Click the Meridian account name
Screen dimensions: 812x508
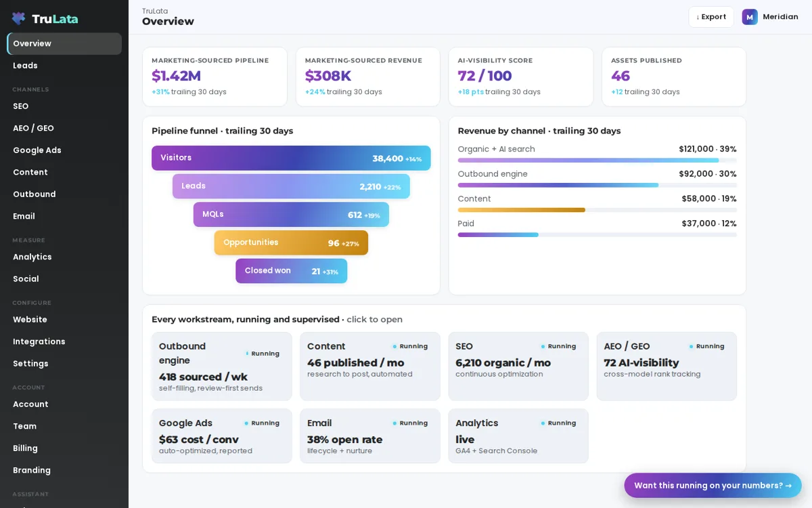tap(780, 17)
